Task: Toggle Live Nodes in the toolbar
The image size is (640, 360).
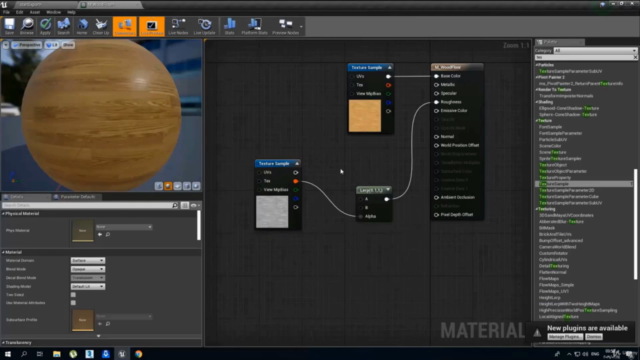Action: point(178,27)
